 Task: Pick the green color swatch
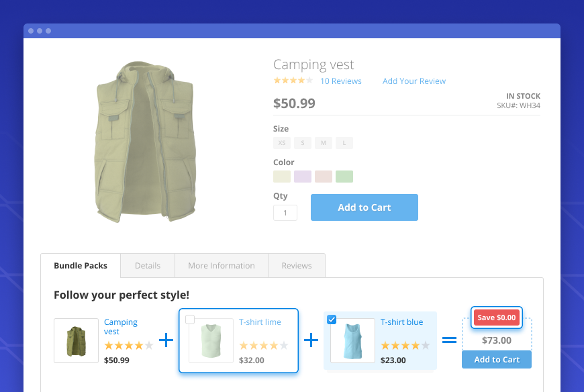click(344, 177)
